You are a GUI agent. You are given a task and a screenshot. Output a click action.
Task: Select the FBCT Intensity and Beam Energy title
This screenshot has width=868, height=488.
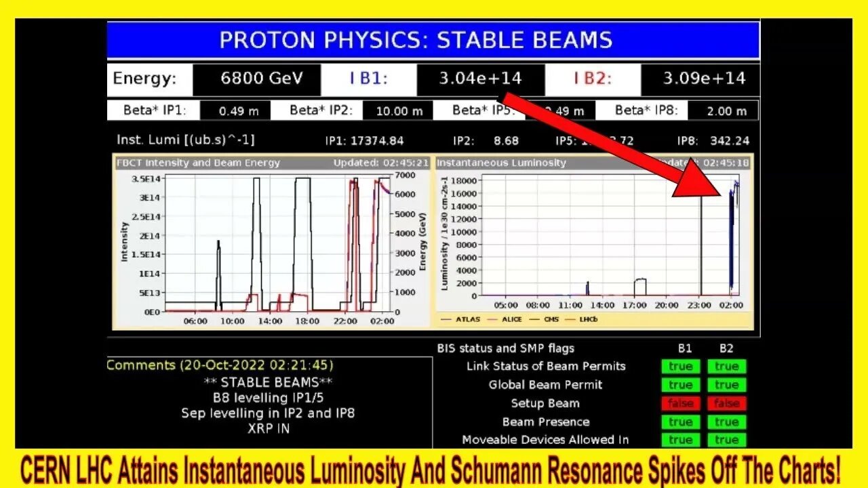coord(198,163)
